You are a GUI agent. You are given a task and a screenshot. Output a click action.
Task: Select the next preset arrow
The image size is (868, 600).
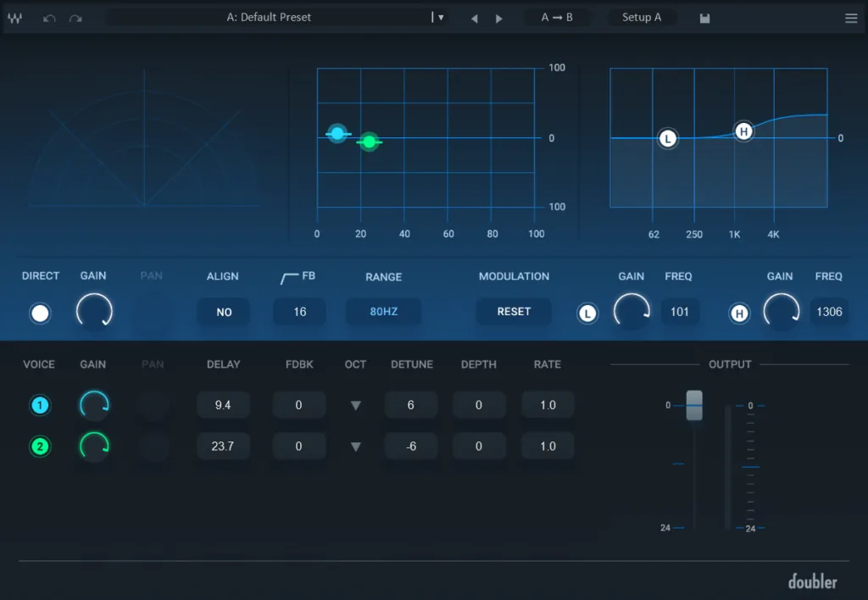(499, 17)
